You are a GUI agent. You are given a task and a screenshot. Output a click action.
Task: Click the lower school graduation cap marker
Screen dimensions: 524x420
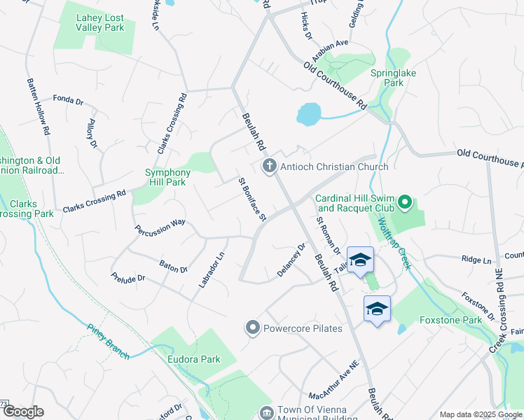point(377,311)
